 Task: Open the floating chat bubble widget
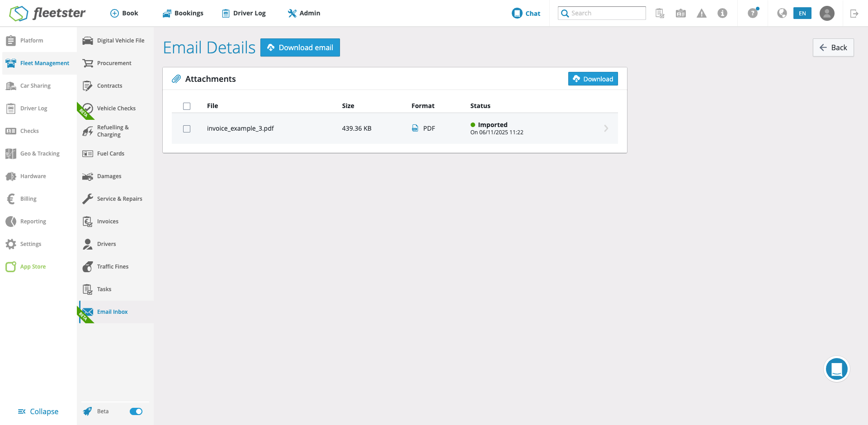click(837, 369)
